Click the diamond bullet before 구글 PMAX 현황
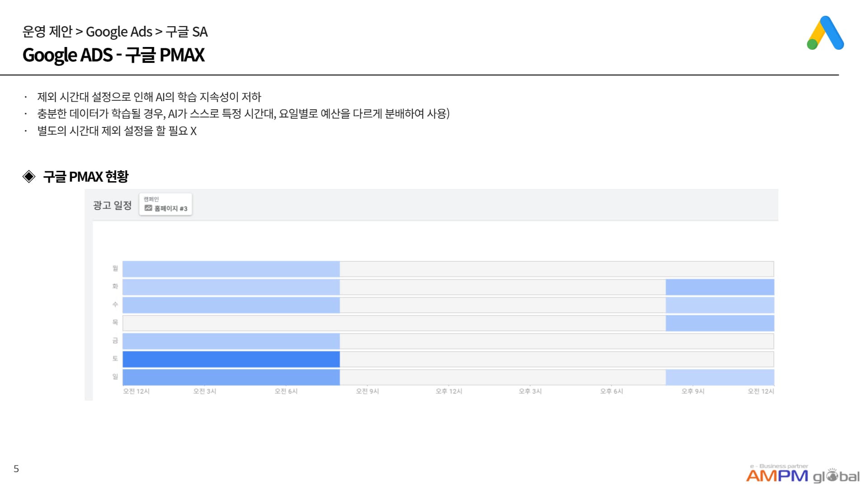The image size is (868, 488). point(29,176)
